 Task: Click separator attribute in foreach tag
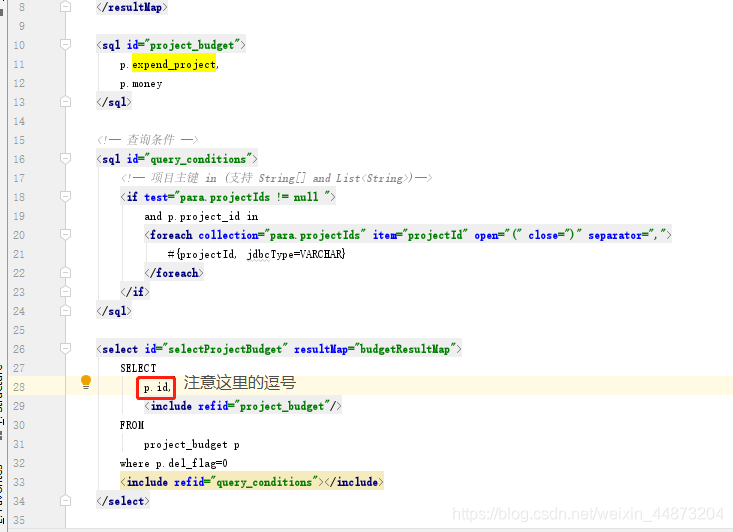(x=627, y=235)
